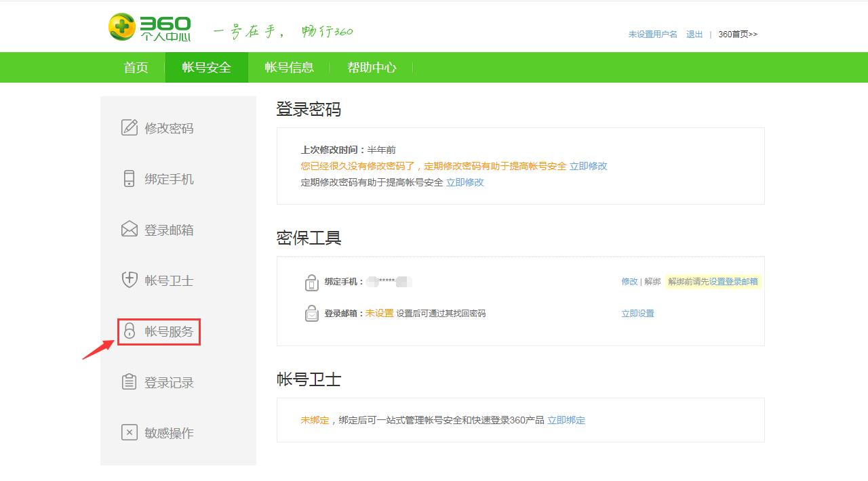Open the 帮助中心 tab
This screenshot has width=868, height=481.
pyautogui.click(x=372, y=67)
